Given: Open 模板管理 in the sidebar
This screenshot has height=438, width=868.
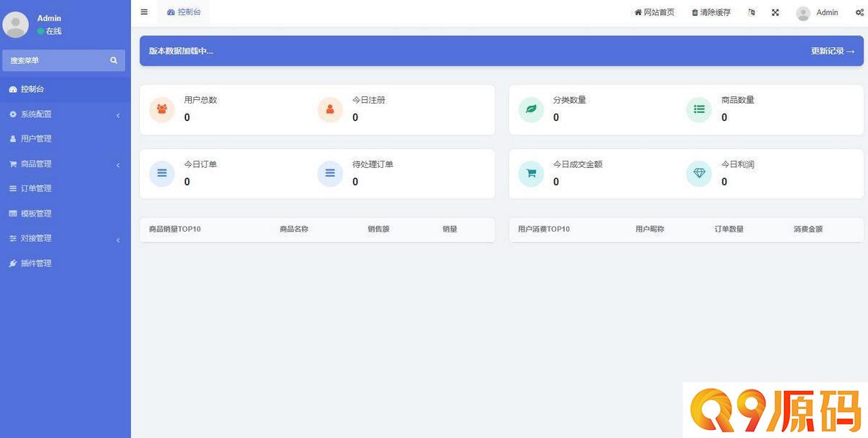Looking at the screenshot, I should click(65, 214).
